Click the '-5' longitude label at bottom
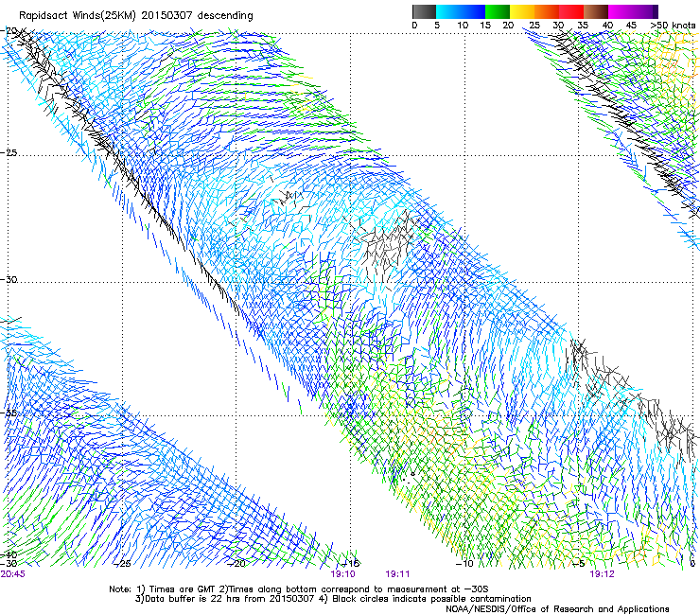 click(x=579, y=564)
